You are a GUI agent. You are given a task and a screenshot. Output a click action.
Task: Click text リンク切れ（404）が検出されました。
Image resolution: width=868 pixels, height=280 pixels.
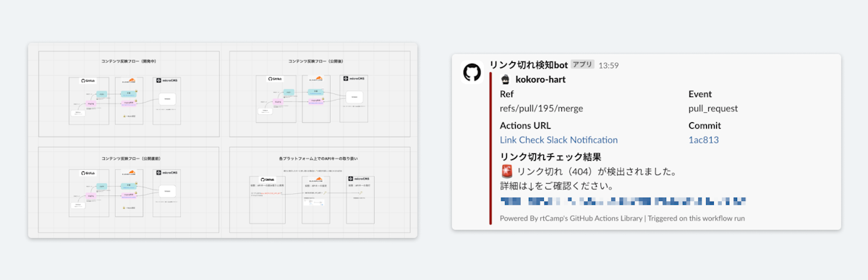(x=597, y=172)
